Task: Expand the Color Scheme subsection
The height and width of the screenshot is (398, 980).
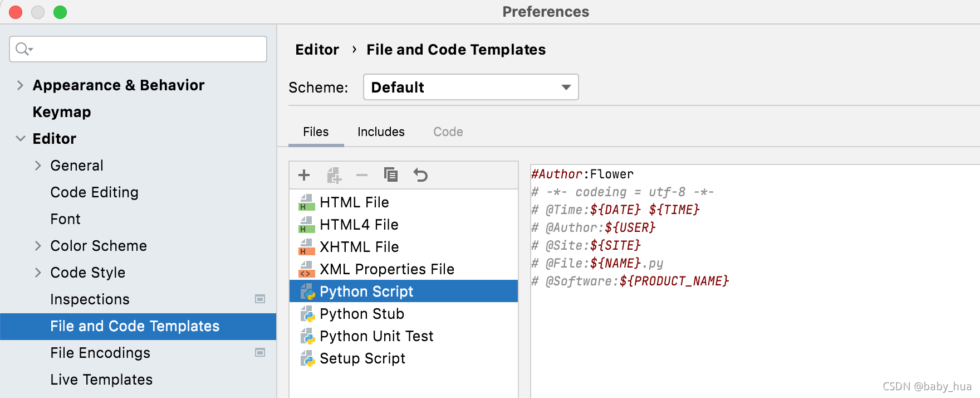Action: click(x=38, y=246)
